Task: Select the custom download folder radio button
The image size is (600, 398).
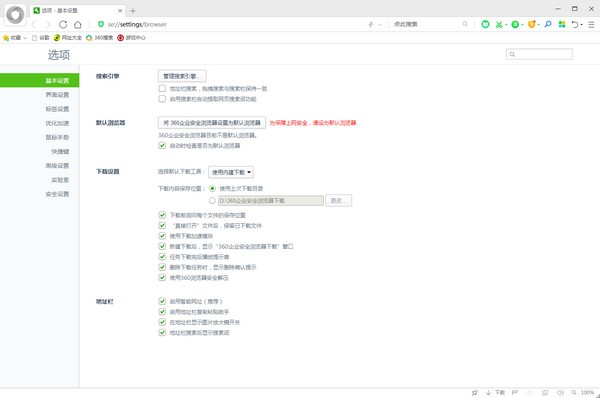Action: coord(212,201)
